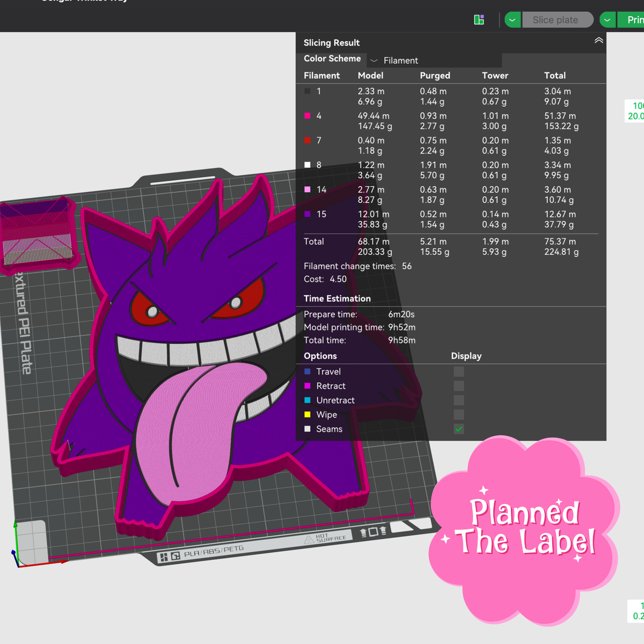Click the Slice plate button

tap(558, 20)
